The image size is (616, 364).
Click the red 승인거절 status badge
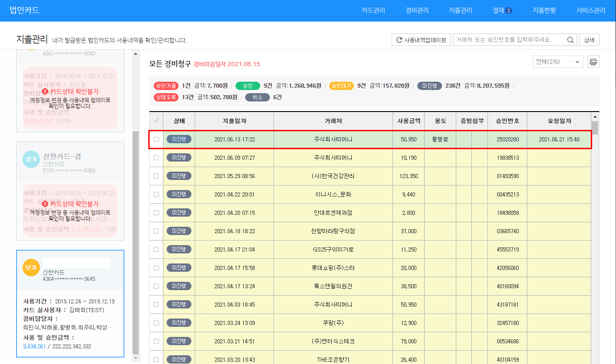[166, 86]
